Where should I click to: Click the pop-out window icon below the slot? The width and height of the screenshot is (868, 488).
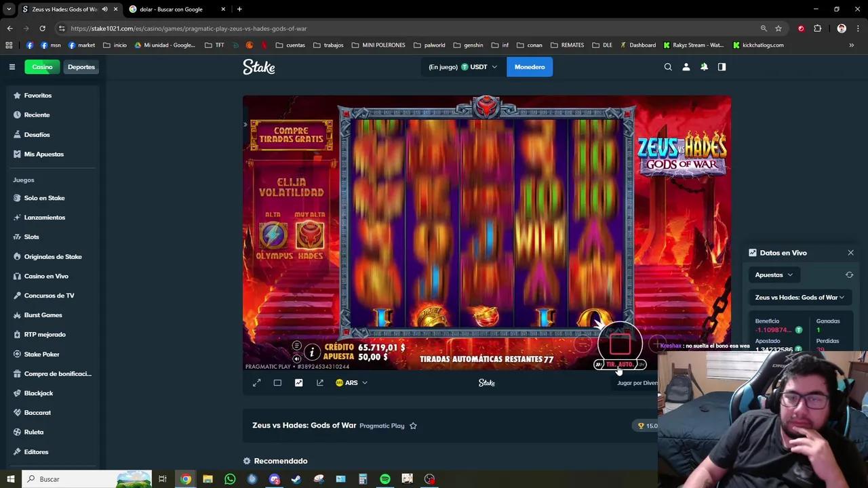pos(319,382)
